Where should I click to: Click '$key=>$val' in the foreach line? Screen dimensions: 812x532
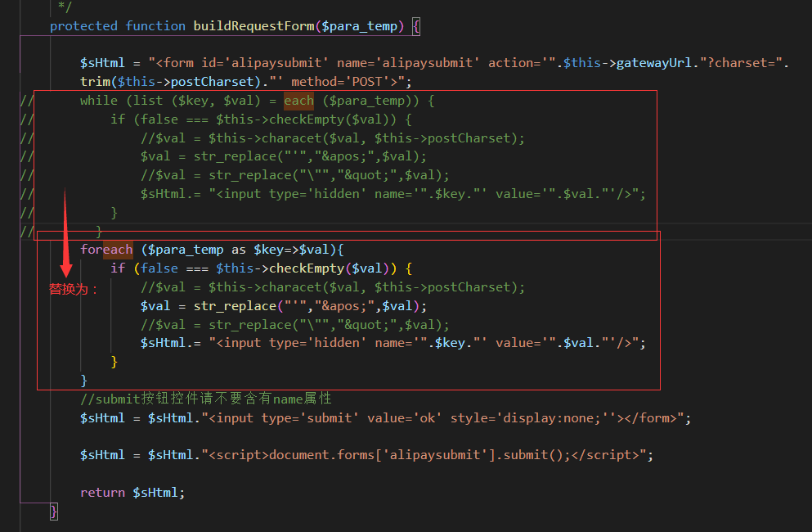(291, 250)
